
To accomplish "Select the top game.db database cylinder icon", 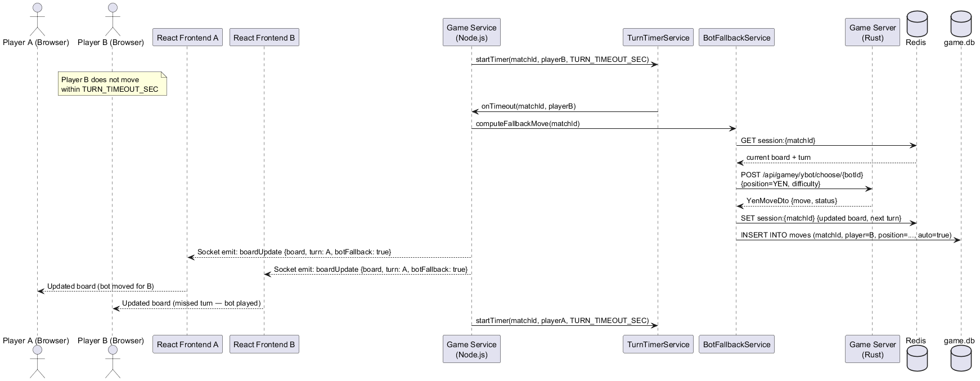I will (960, 23).
